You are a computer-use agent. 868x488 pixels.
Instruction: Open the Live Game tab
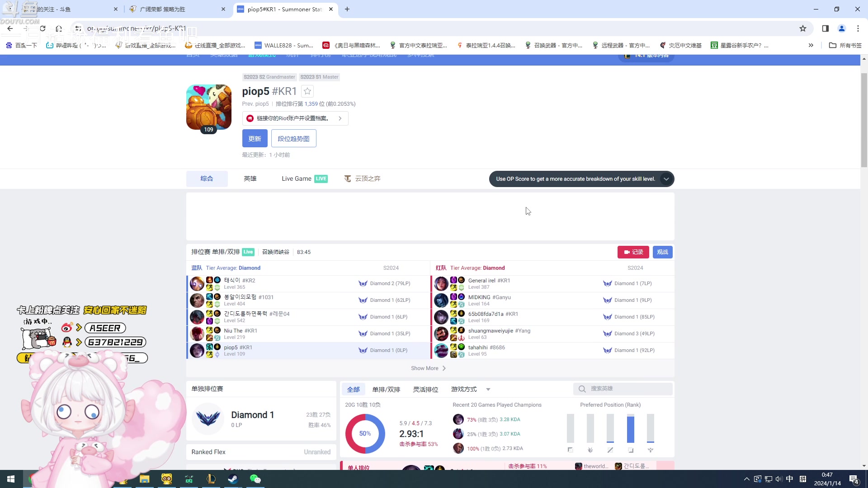click(x=304, y=179)
